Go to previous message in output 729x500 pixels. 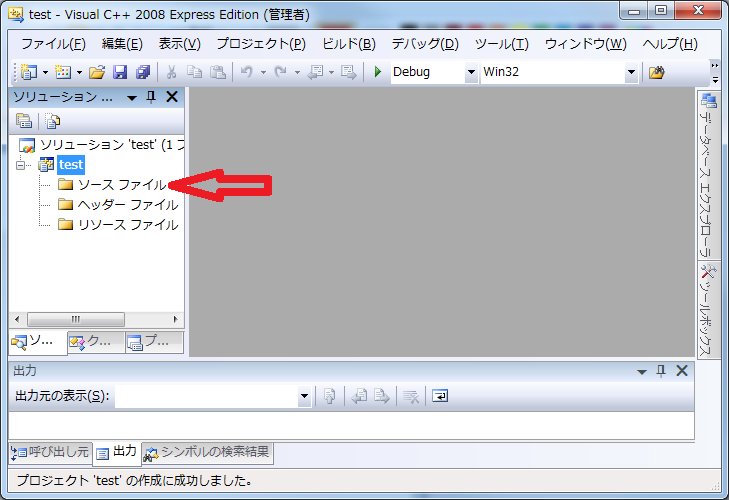click(359, 396)
